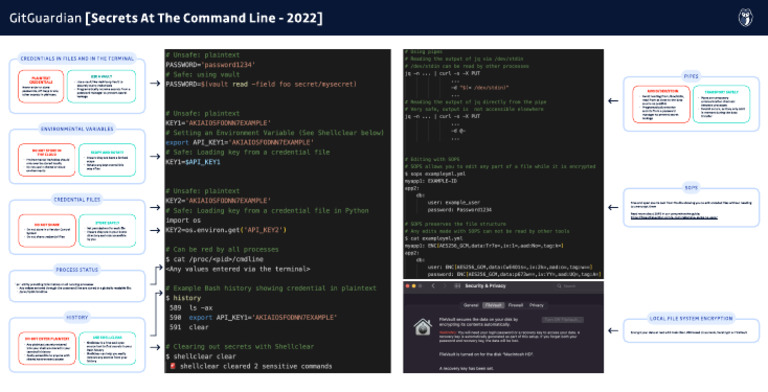
Task: Click the green 'Use Shellclear' card
Action: point(107,348)
